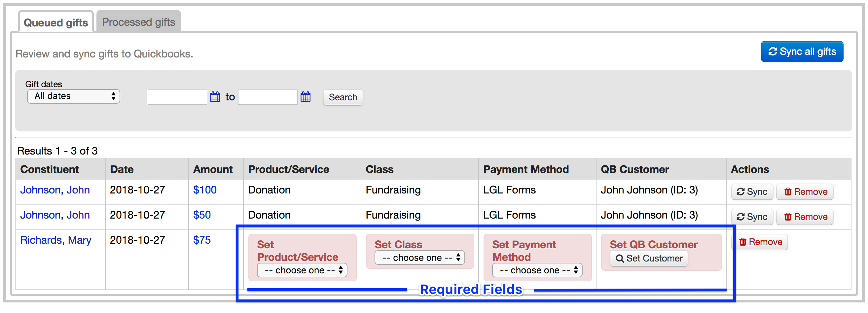
Task: Switch to the Processed gifts tab
Action: (138, 21)
